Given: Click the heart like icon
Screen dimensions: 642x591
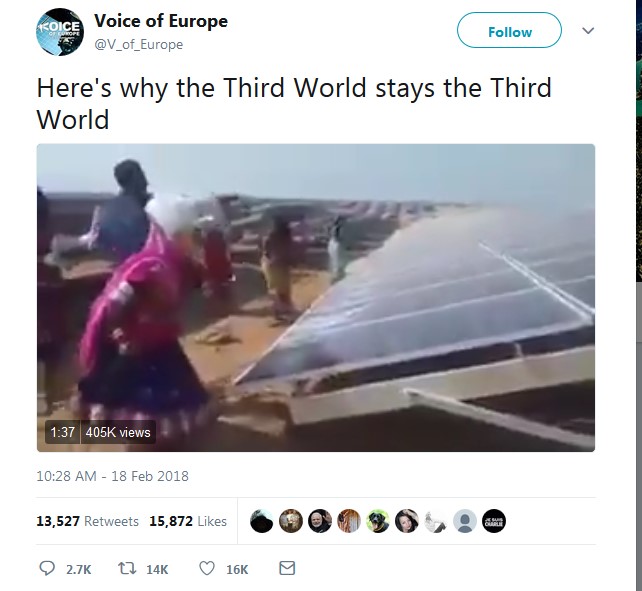Looking at the screenshot, I should pos(207,568).
